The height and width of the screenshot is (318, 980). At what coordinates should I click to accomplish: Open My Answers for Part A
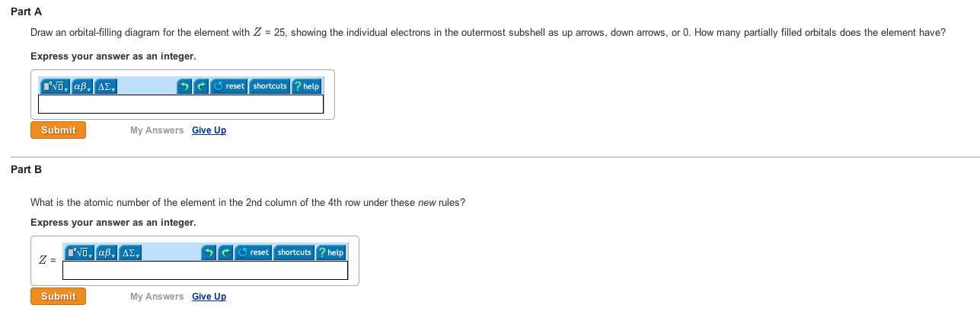click(157, 130)
